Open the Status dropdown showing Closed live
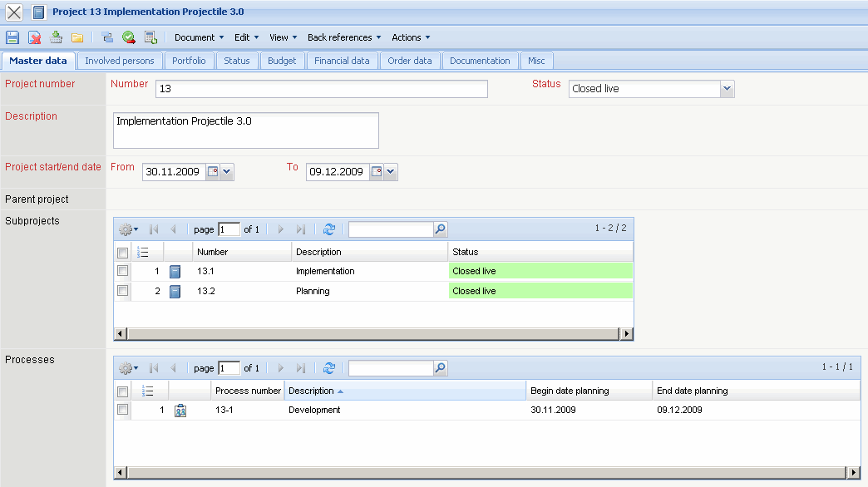The width and height of the screenshot is (868, 487). [x=724, y=88]
